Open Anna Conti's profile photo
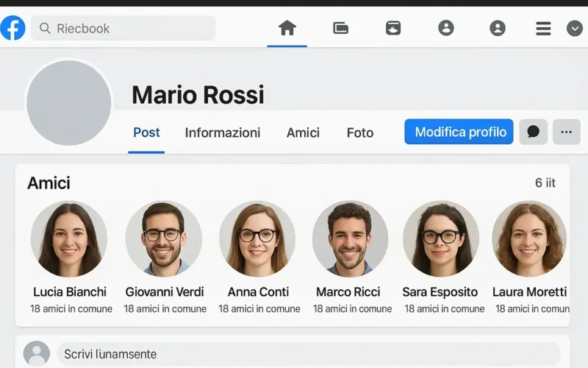 point(257,238)
